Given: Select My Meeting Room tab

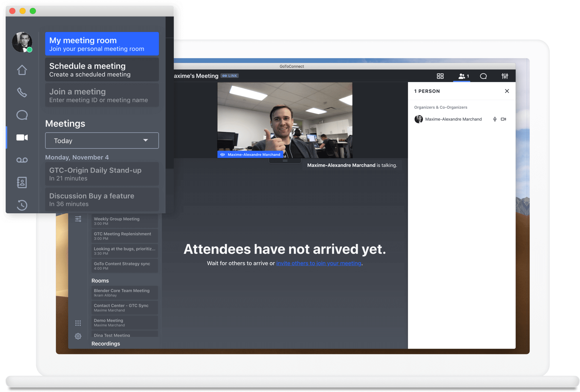Looking at the screenshot, I should pyautogui.click(x=102, y=44).
